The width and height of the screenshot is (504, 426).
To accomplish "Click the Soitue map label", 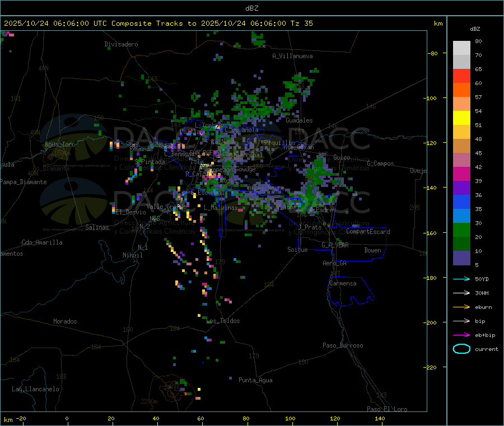I will click(x=297, y=250).
